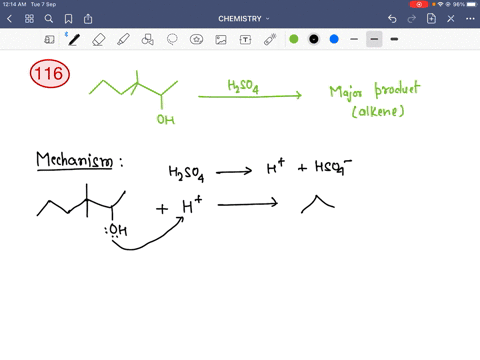Open the share export menu
Viewport: 480px width, 360px height.
tap(88, 19)
